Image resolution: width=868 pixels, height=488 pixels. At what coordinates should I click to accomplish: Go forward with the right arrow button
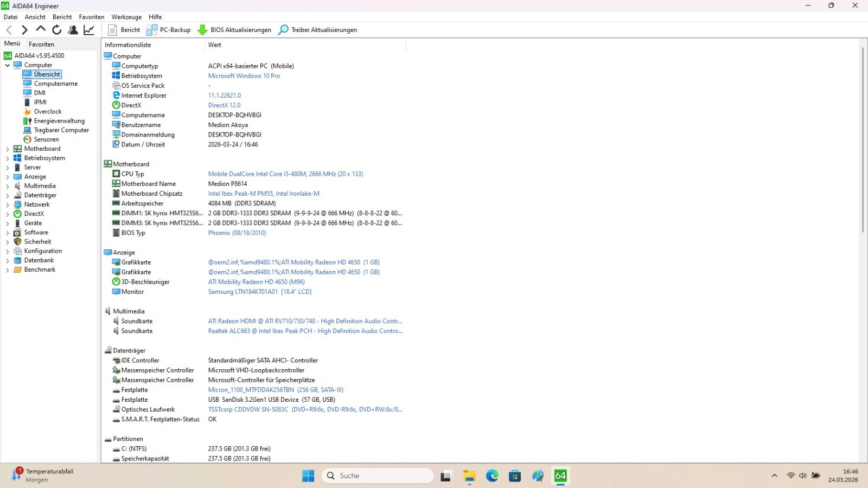point(24,30)
